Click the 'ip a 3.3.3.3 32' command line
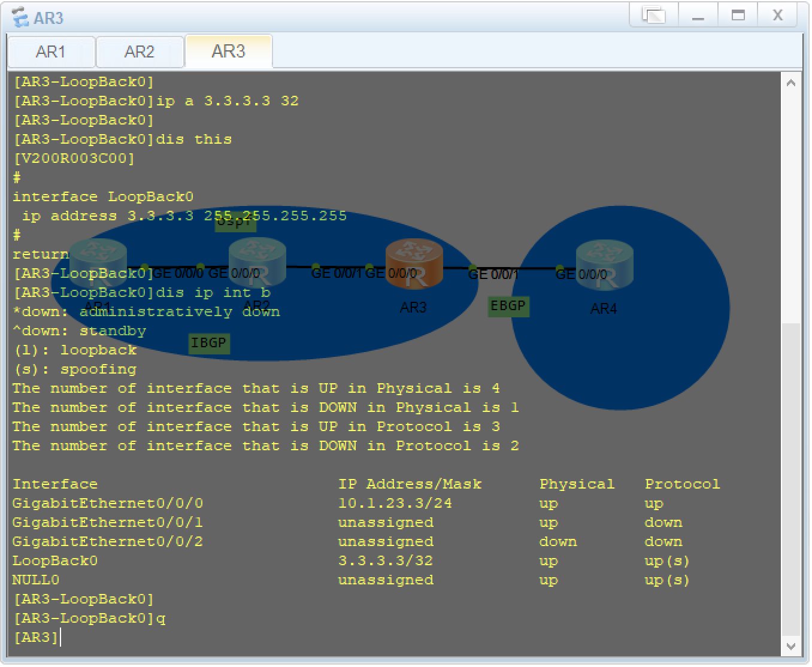The width and height of the screenshot is (812, 667). [156, 101]
